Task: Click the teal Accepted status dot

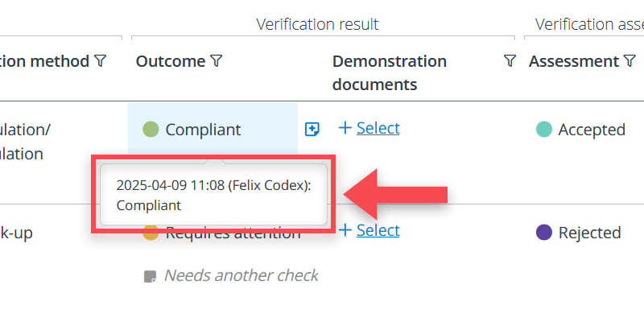Action: point(543,129)
